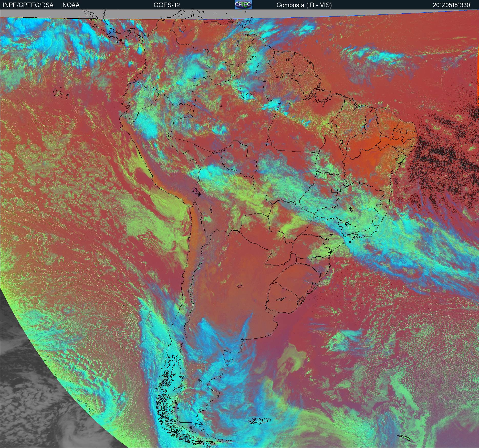479x448 pixels.
Task: Select the INPE/CPTEC/DSA header text
Action: click(28, 5)
